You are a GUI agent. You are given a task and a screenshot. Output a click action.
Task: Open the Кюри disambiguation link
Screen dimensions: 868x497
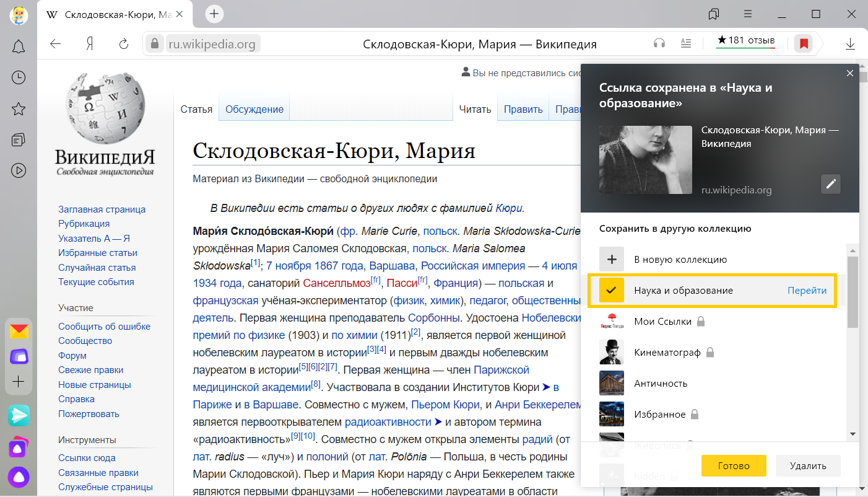click(509, 208)
